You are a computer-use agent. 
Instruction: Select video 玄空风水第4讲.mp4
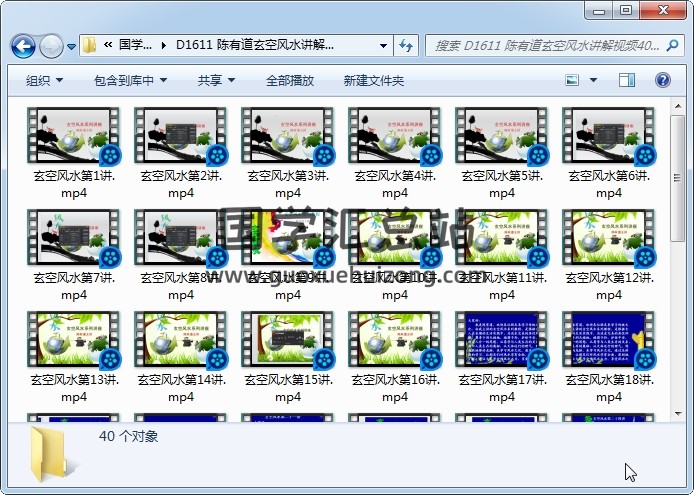pos(395,153)
